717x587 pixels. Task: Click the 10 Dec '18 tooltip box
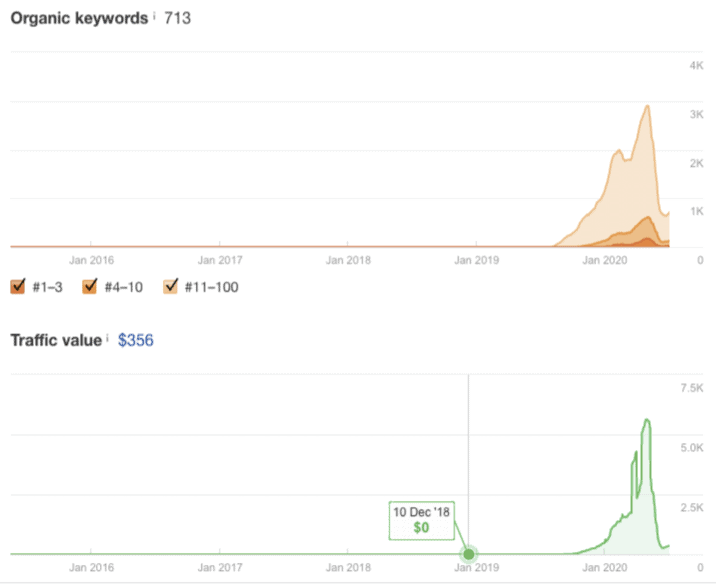422,520
